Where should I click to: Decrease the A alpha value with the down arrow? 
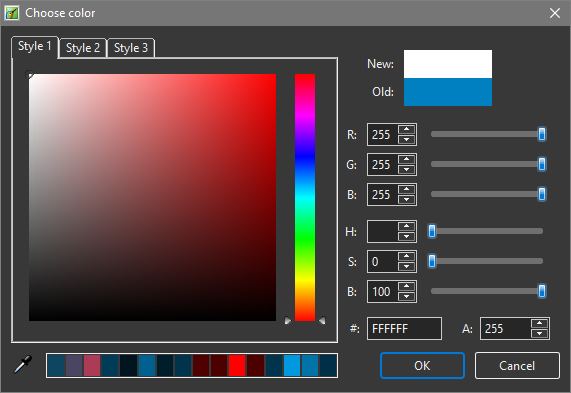tap(539, 334)
